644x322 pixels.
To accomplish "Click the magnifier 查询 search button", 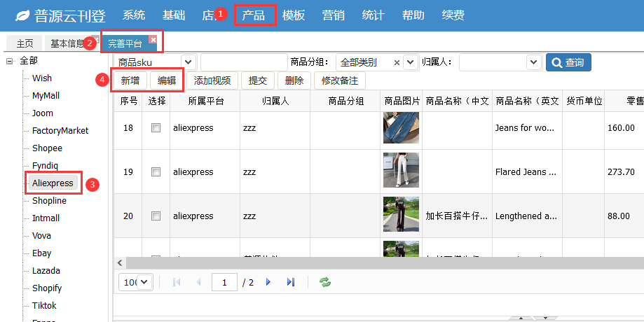I will coord(568,62).
